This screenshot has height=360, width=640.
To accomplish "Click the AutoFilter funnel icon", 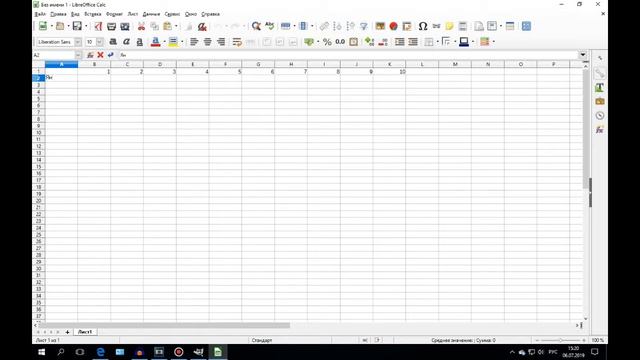I will [x=363, y=27].
